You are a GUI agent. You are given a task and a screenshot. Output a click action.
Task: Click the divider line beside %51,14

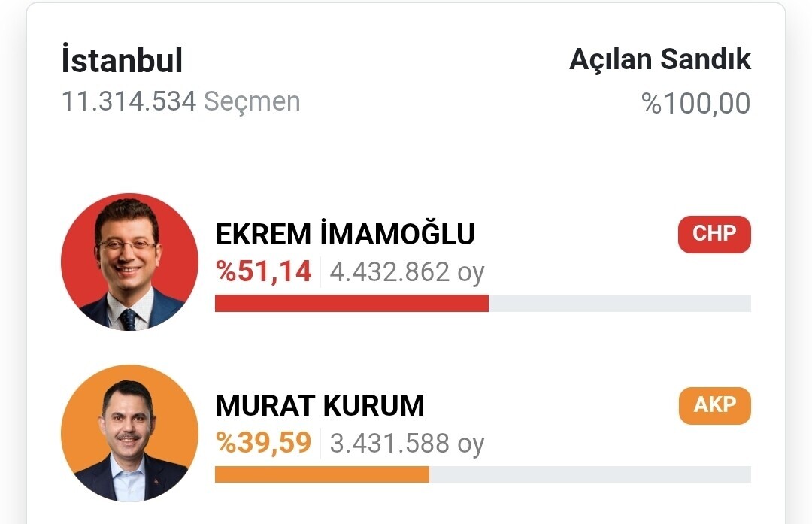pyautogui.click(x=320, y=271)
